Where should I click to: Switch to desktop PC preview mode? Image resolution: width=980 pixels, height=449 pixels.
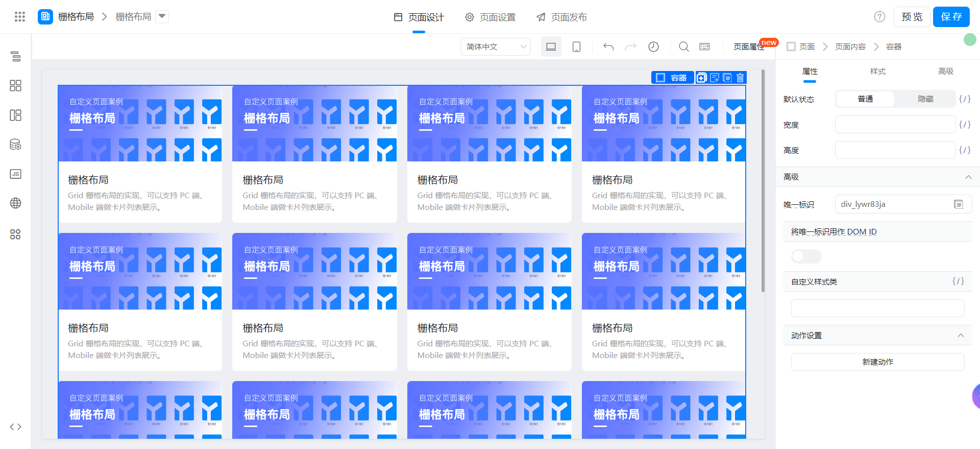click(x=551, y=46)
